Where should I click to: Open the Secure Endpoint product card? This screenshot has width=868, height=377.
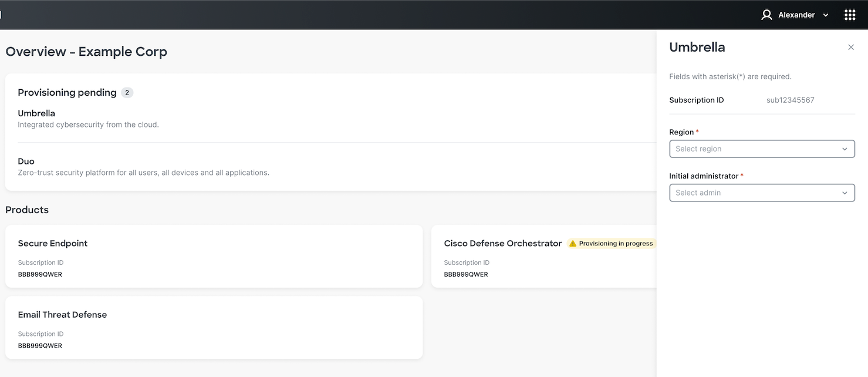[214, 257]
